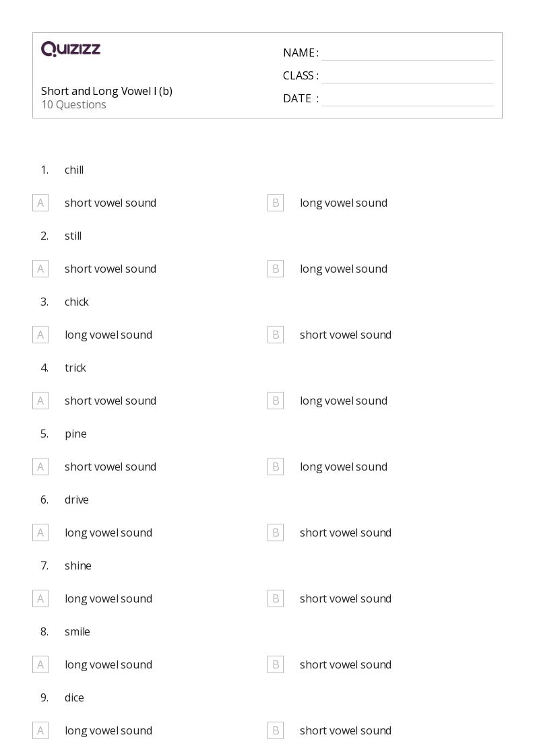Viewport: 535px width, 756px height.
Task: Click the NAME input line
Action: click(407, 53)
